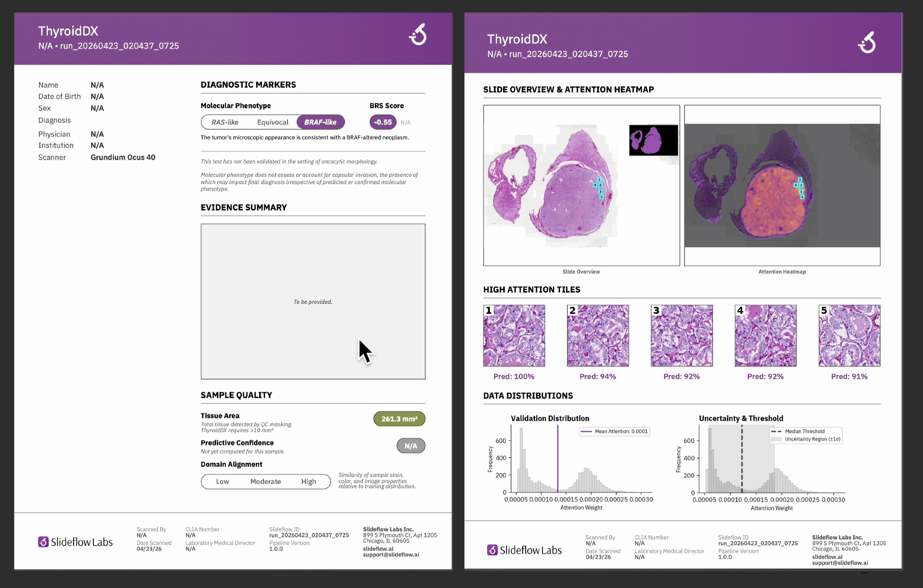Select the Equivocal phenotype segment
Screen dimensions: 923x588
[x=273, y=122]
